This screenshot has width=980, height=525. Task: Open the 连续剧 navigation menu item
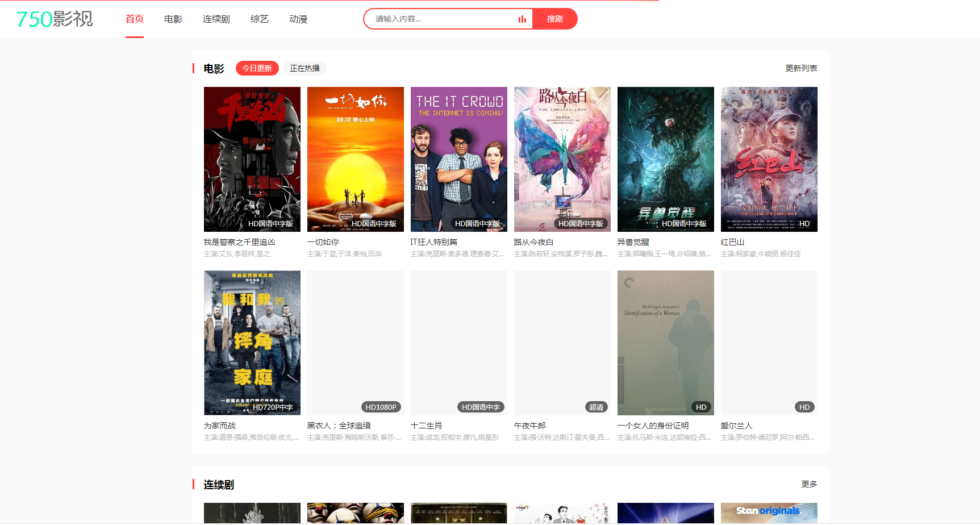coord(216,19)
